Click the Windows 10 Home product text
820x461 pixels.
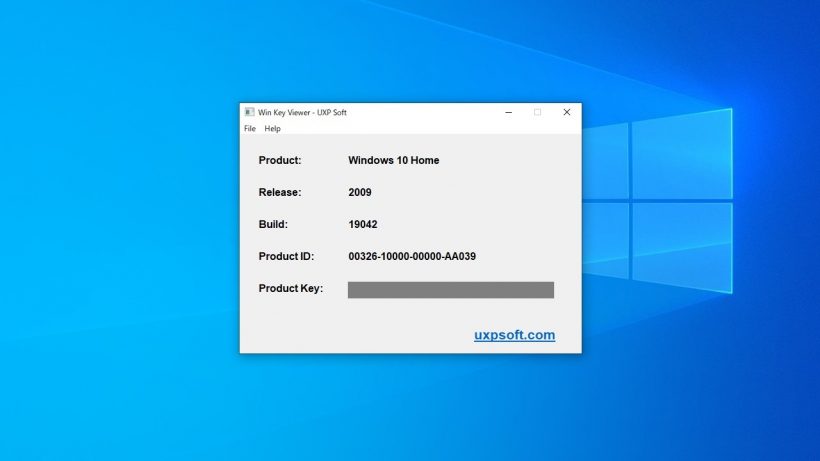394,160
